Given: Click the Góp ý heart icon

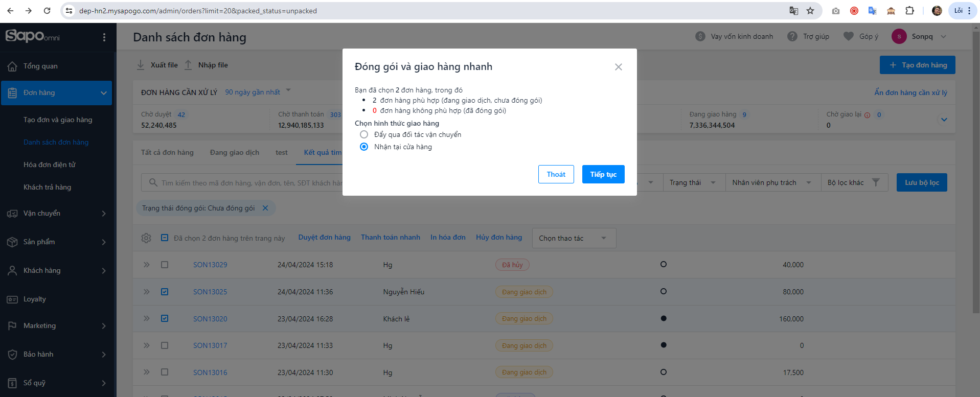Looking at the screenshot, I should [x=849, y=36].
